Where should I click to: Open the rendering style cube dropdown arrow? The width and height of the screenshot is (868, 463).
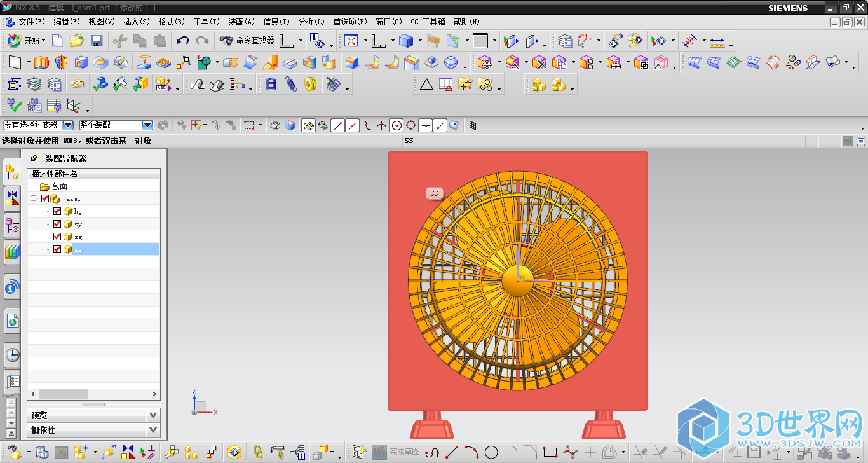[419, 41]
